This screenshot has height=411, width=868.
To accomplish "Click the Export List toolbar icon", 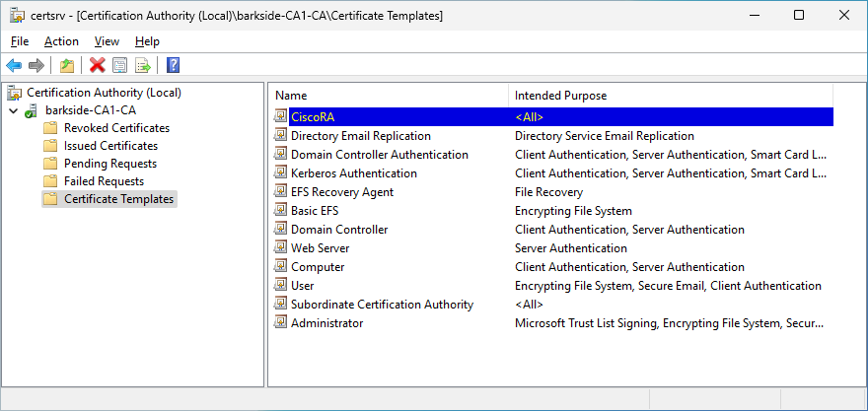I will (x=143, y=66).
